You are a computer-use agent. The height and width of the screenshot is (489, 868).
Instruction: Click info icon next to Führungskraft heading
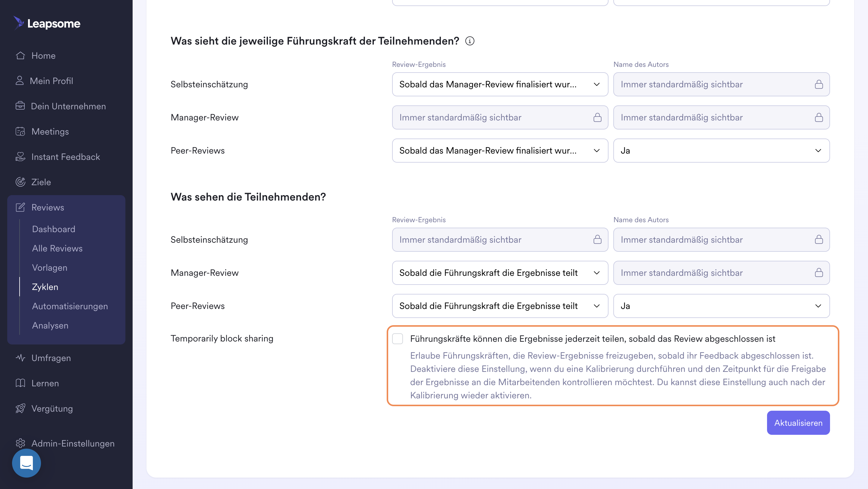point(470,41)
